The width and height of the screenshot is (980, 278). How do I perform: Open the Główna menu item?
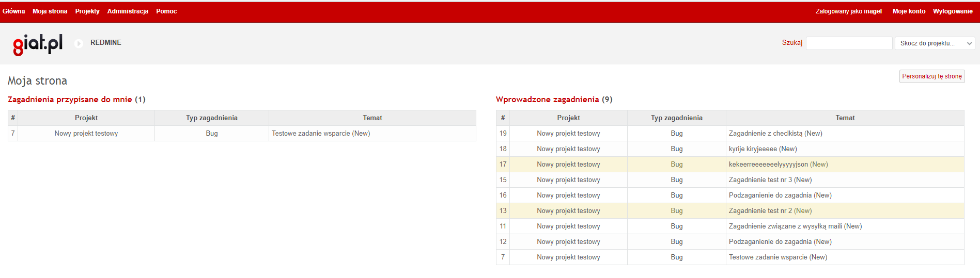point(13,11)
